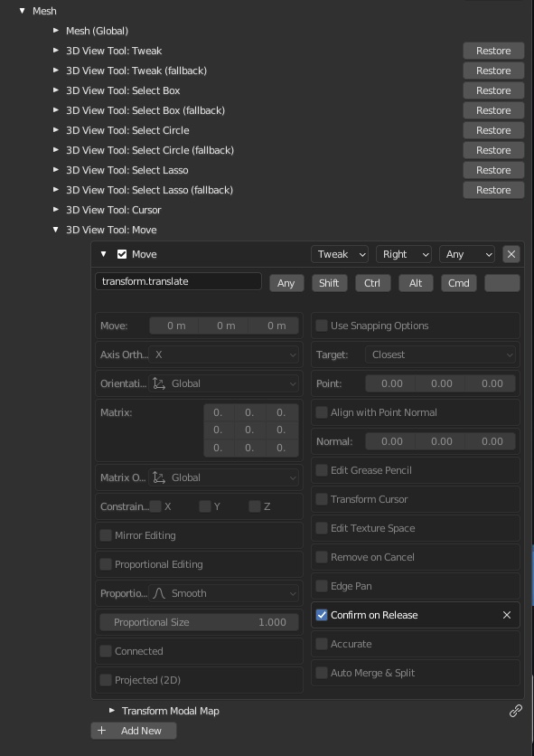Open the Tweak event type dropdown
Screen dimensions: 534x756
(340, 254)
